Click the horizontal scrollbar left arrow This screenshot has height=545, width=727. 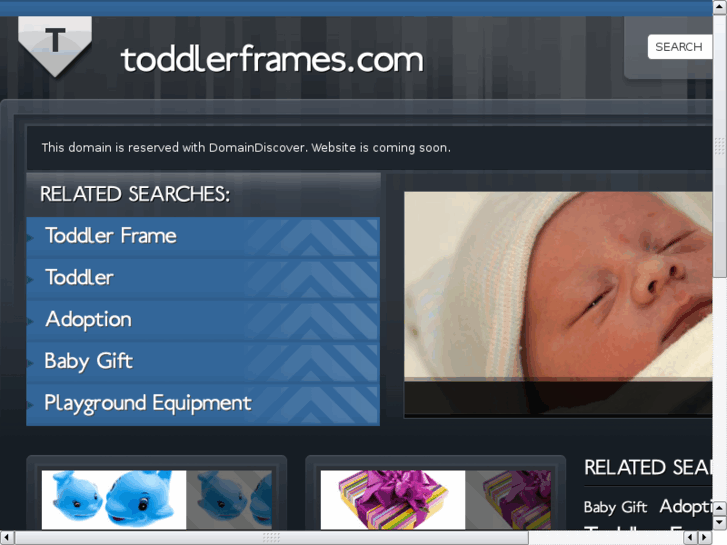pos(7,538)
